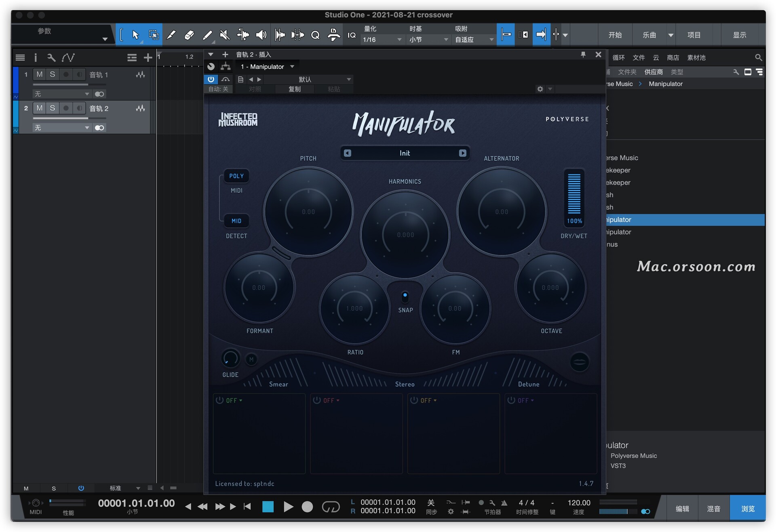Mute track 音轨 1
Screen dimensions: 776x532
[x=39, y=74]
